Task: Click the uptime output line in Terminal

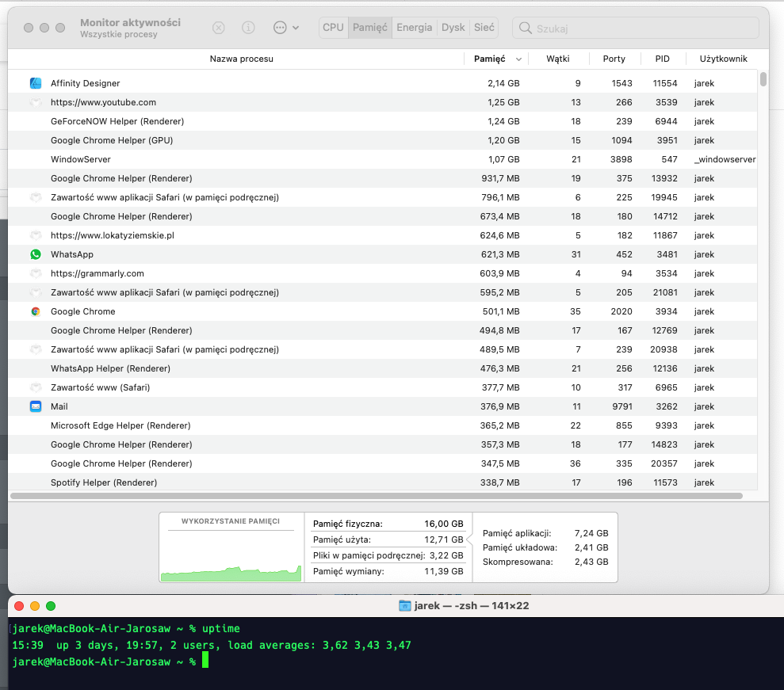Action: [212, 645]
